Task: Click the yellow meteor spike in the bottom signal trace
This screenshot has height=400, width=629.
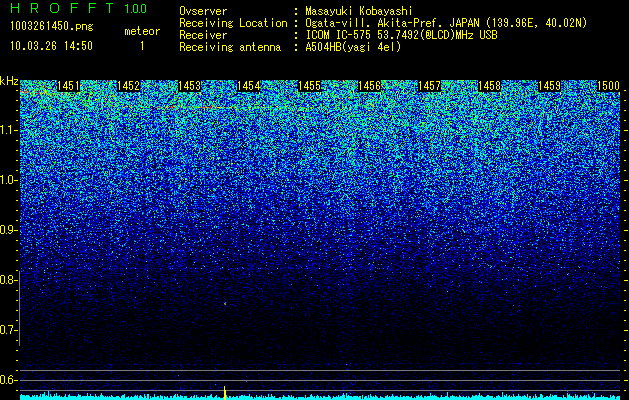Action: pyautogui.click(x=225, y=393)
